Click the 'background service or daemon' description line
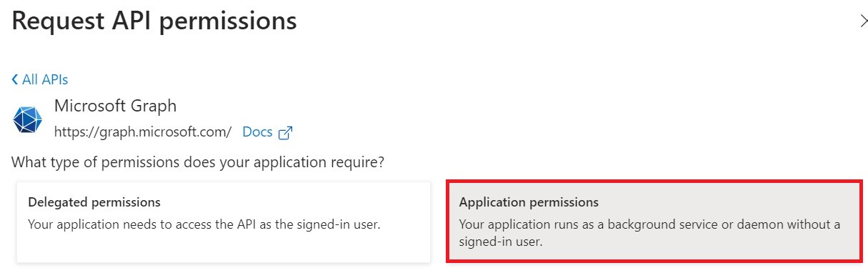 [649, 224]
